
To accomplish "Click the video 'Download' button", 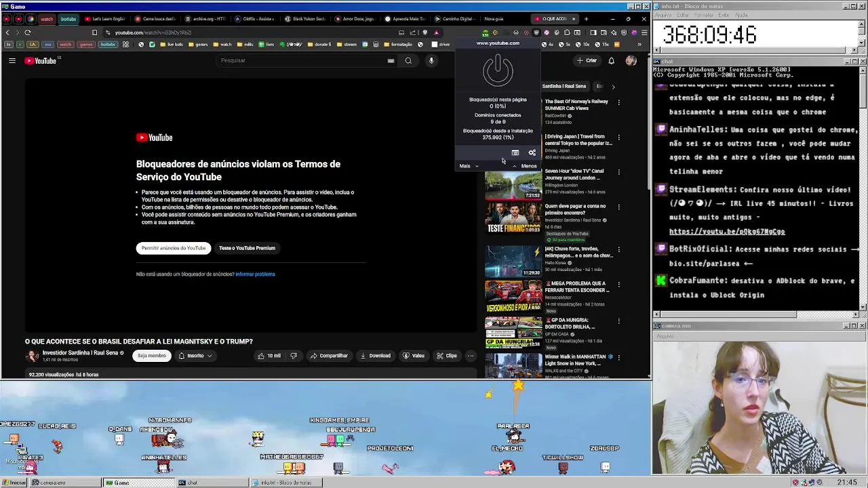I will [376, 356].
